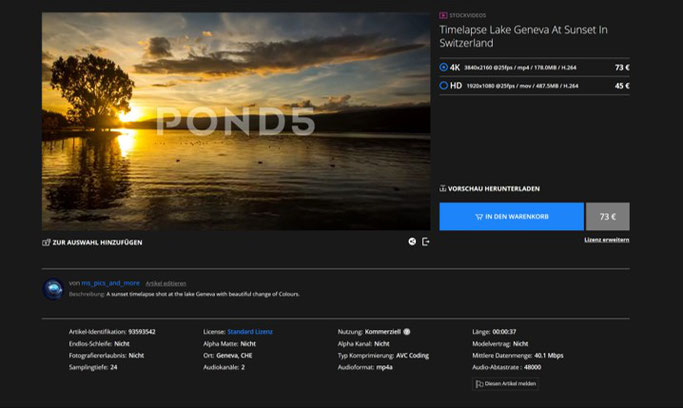Click the description text about sunset timelapse

(x=203, y=294)
